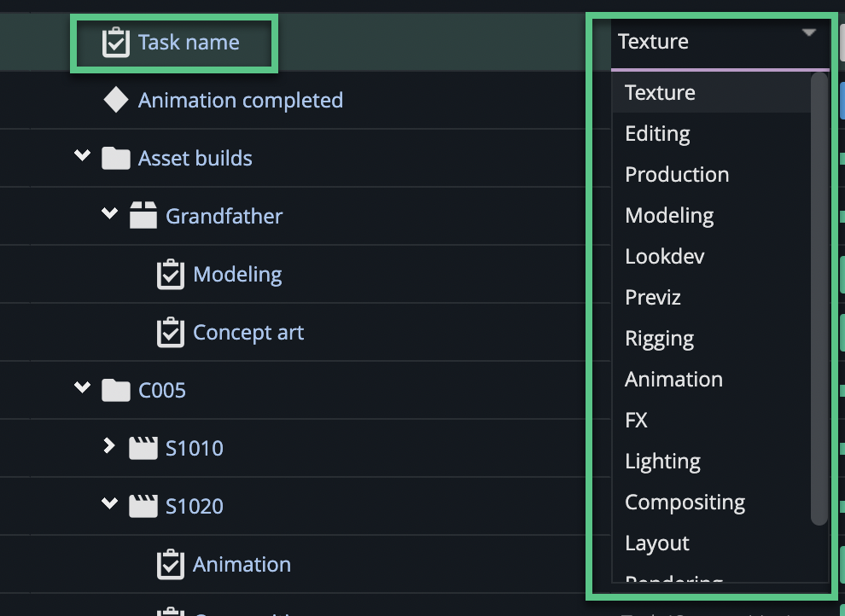Click the clapperboard icon beside "S1020"
This screenshot has height=616, width=845.
tap(144, 506)
